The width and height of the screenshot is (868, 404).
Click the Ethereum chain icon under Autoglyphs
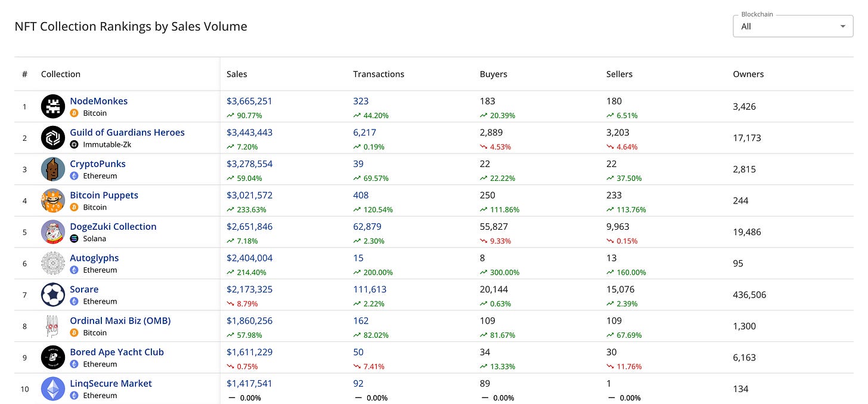coord(75,270)
